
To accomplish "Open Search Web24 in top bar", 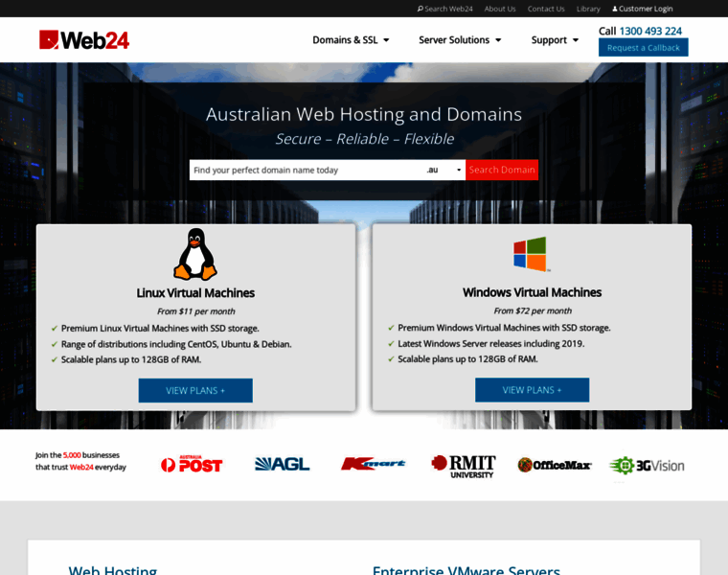I will [x=444, y=9].
